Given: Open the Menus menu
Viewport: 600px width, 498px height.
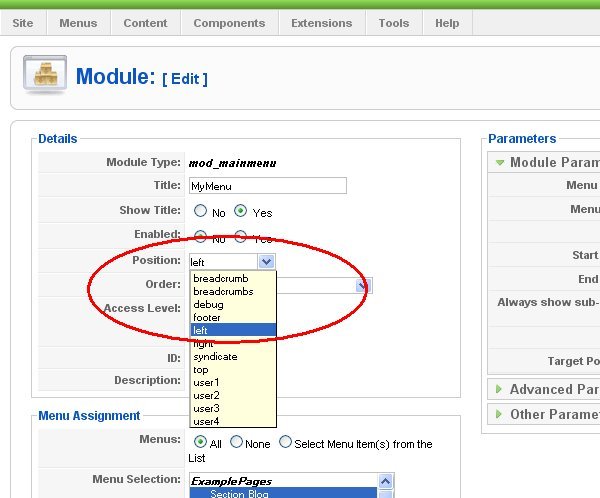Looking at the screenshot, I should coord(78,23).
